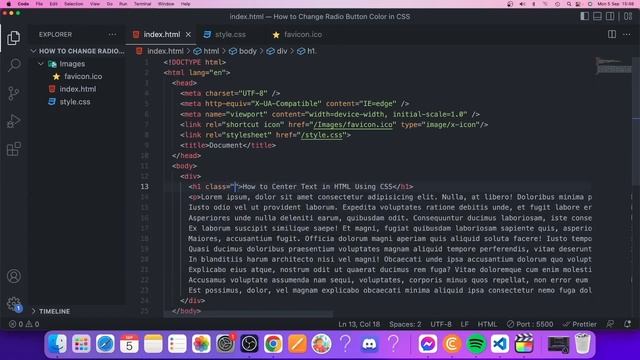The image size is (640, 360).
Task: Open the Extensions view
Action: point(13,149)
